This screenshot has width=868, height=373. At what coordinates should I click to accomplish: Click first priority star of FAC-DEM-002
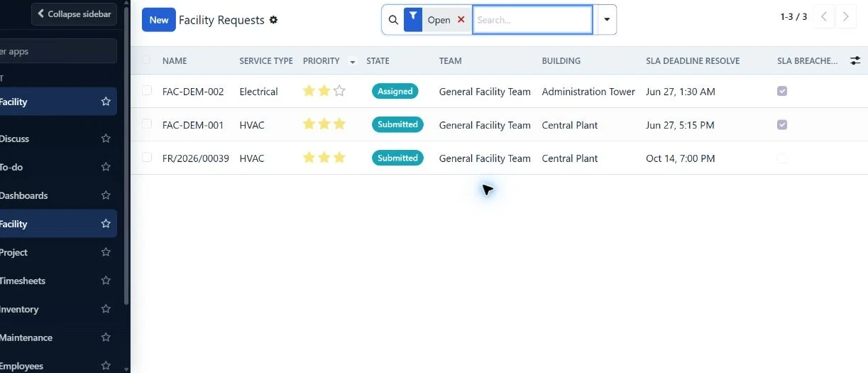click(309, 91)
